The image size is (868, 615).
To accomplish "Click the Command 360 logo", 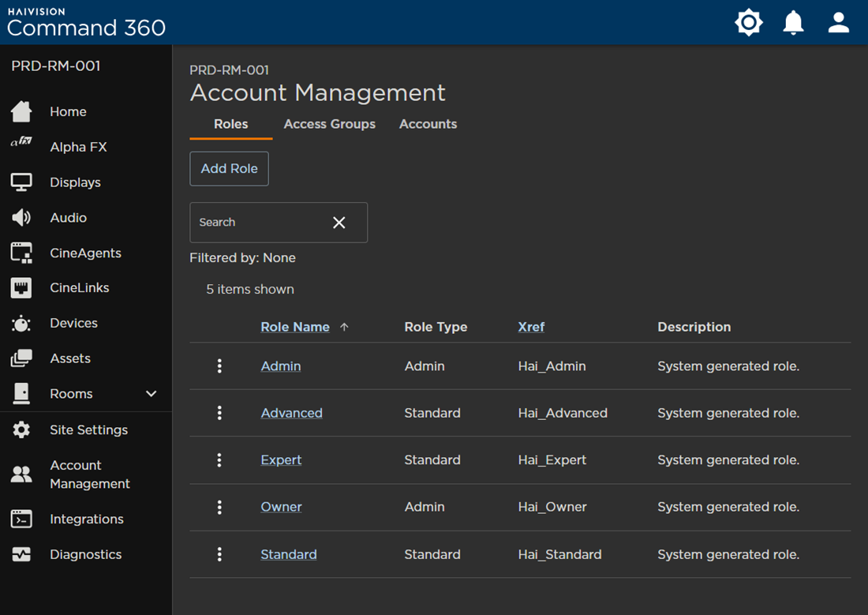I will coord(86,22).
